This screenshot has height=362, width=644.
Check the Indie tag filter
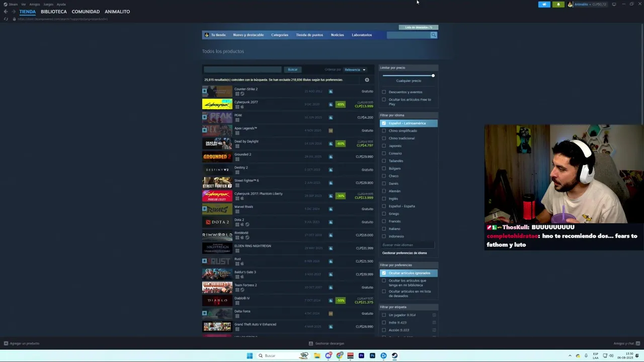tap(384, 323)
